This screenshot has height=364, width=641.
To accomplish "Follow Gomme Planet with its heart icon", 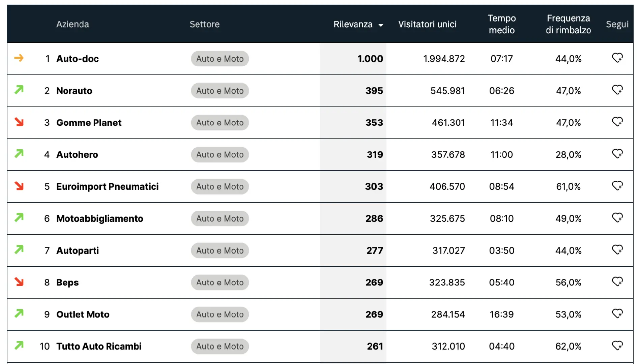I will click(x=617, y=122).
